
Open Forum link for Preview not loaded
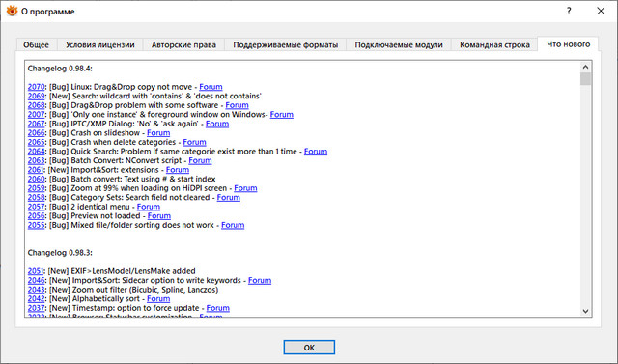click(159, 216)
